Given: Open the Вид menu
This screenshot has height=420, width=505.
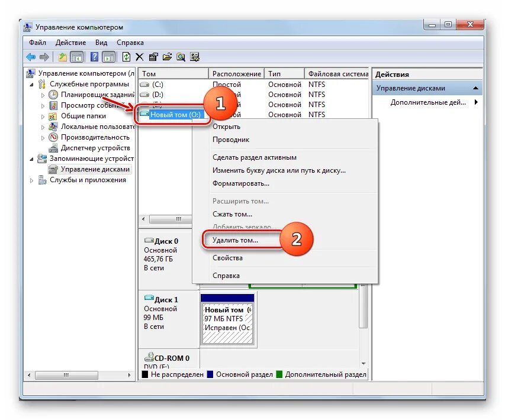Looking at the screenshot, I should point(101,43).
